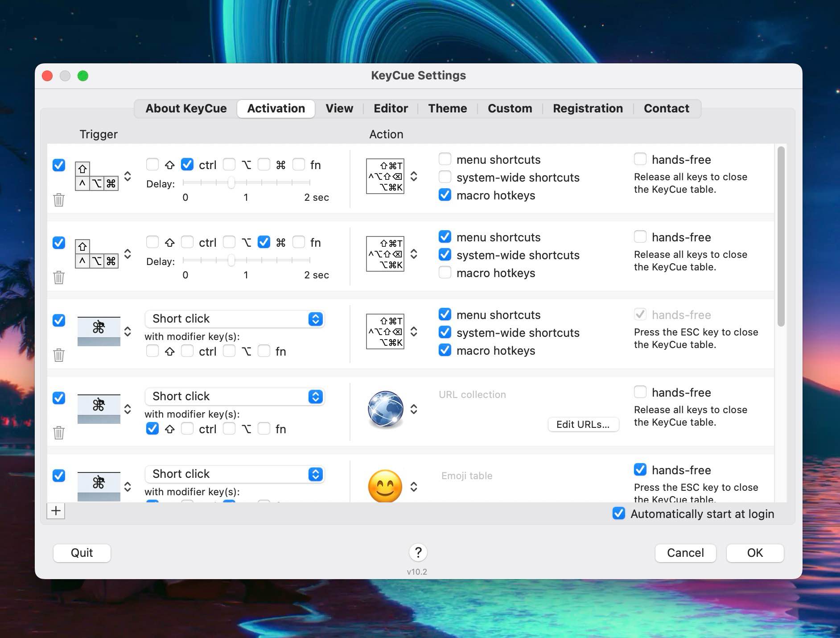Open the Theme tab
This screenshot has width=840, height=638.
pyautogui.click(x=448, y=108)
